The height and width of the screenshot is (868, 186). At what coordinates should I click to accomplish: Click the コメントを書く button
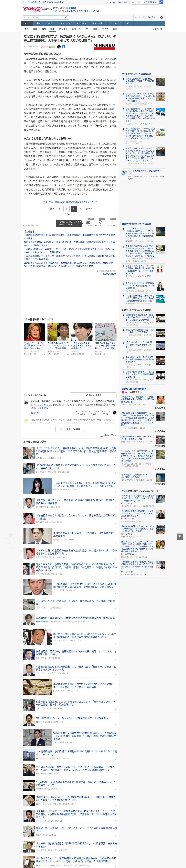(93, 395)
